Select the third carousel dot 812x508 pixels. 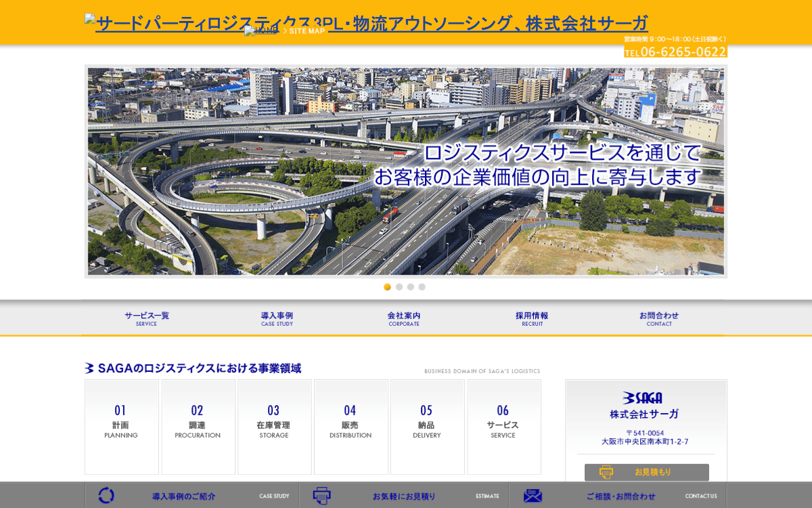click(411, 287)
